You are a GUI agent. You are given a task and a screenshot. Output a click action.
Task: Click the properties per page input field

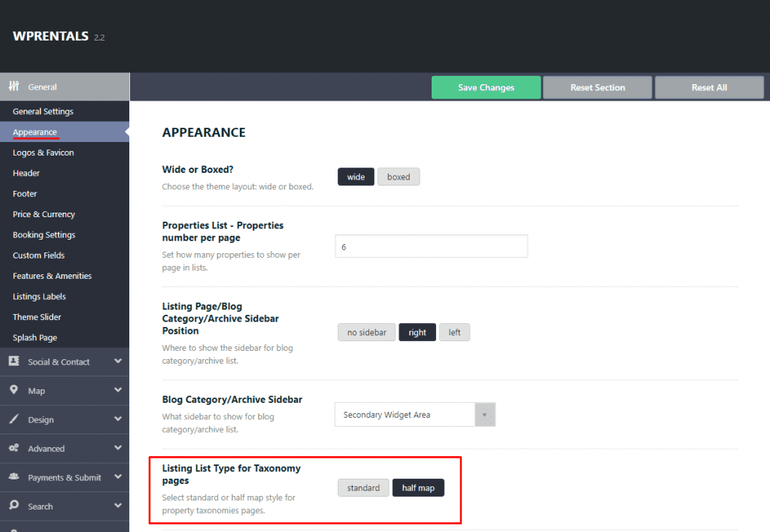(x=431, y=246)
